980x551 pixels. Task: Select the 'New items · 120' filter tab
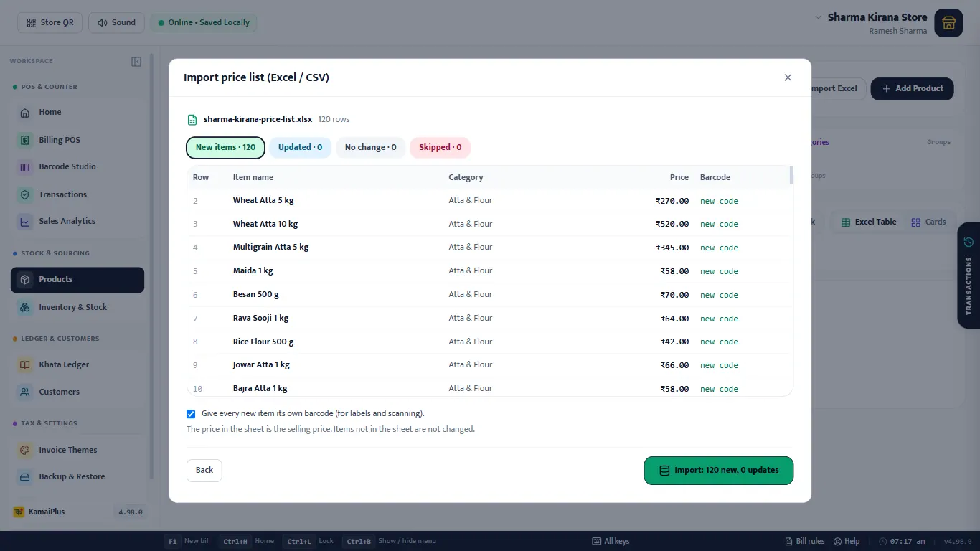click(225, 148)
